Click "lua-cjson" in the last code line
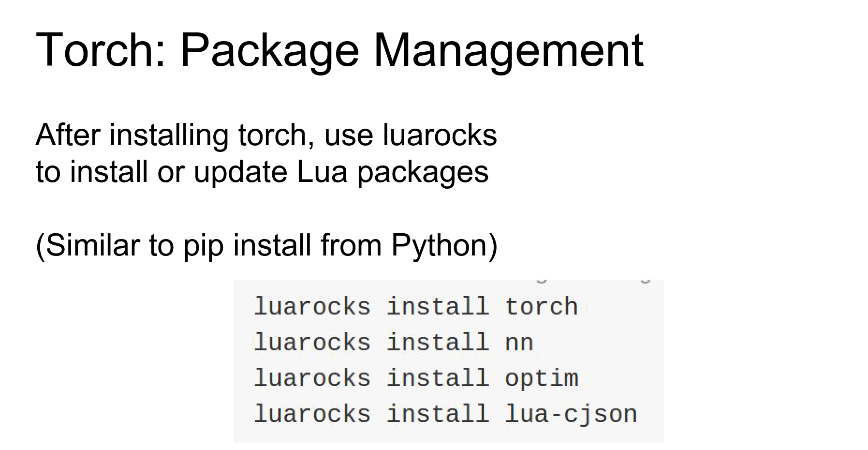The width and height of the screenshot is (868, 450). 571,414
